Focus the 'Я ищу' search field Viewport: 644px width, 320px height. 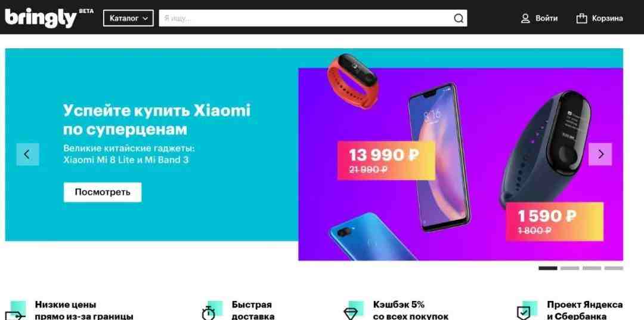(x=306, y=18)
